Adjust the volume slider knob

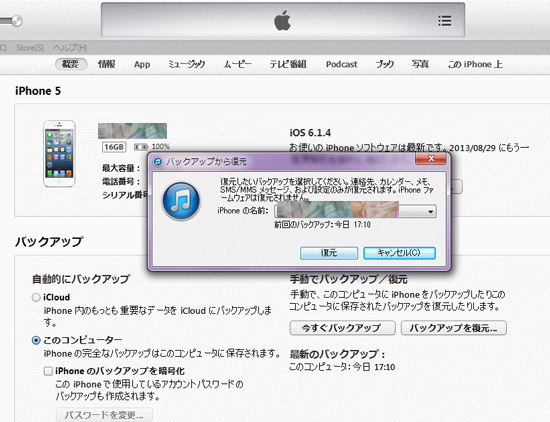(16, 21)
